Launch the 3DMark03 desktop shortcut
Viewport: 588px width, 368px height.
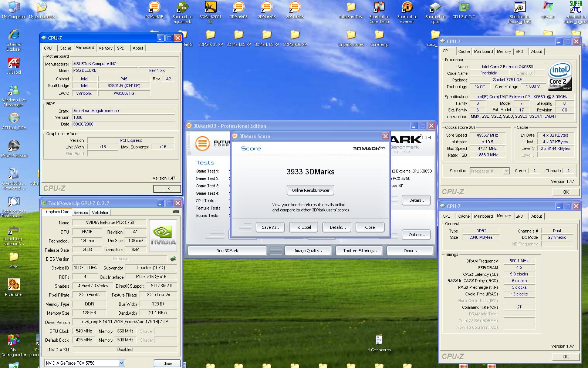pos(239,10)
